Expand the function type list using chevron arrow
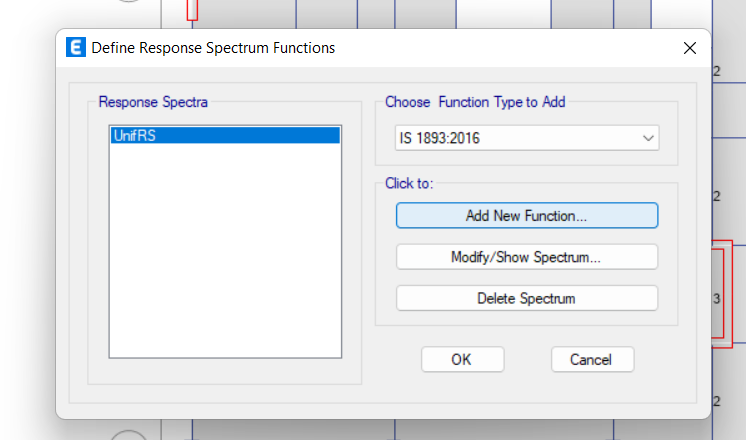The height and width of the screenshot is (440, 746). (648, 138)
